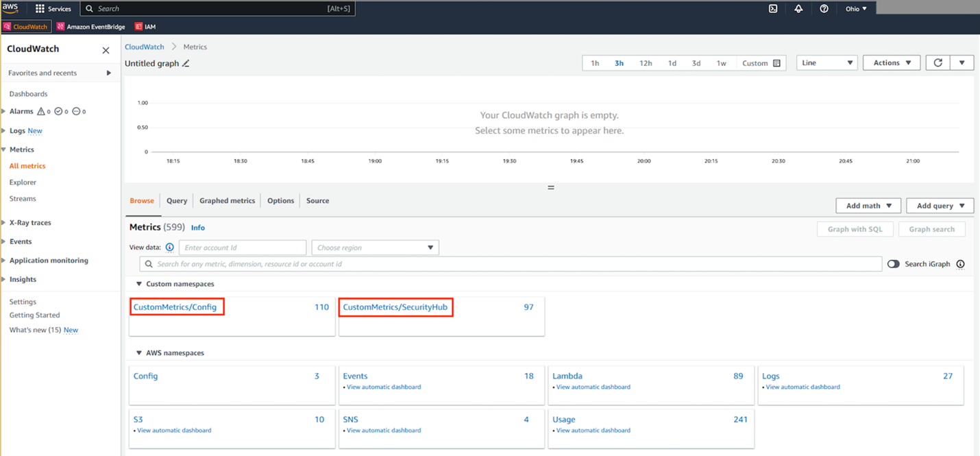Screen dimensions: 980x456
Task: Open the notifications bell
Action: tap(798, 8)
